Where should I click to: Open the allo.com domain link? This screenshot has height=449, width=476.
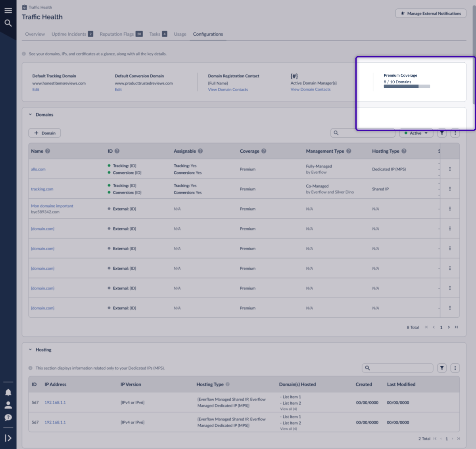tap(38, 169)
